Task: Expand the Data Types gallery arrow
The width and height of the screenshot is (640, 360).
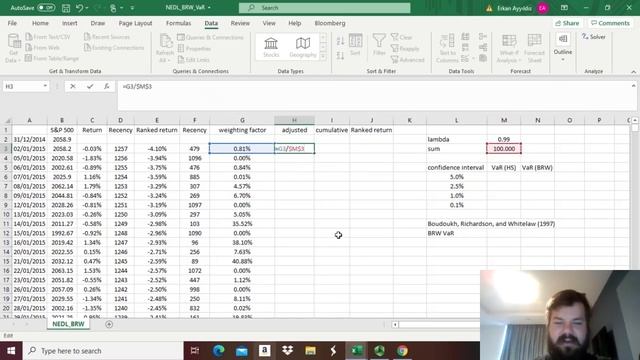Action: pos(323,56)
